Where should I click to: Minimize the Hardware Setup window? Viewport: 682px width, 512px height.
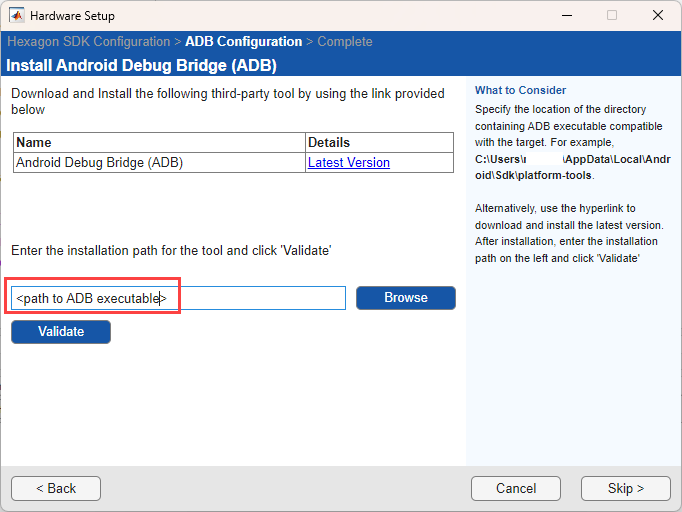coord(565,16)
